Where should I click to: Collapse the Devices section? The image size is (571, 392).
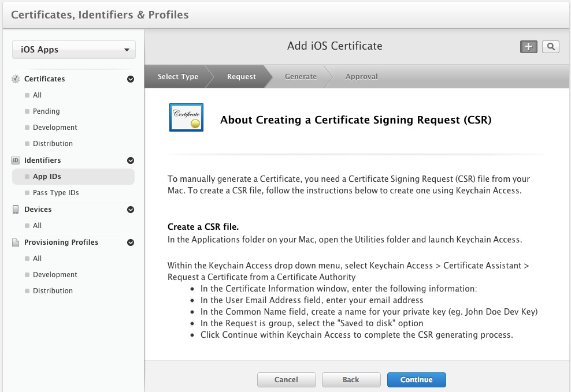[131, 210]
